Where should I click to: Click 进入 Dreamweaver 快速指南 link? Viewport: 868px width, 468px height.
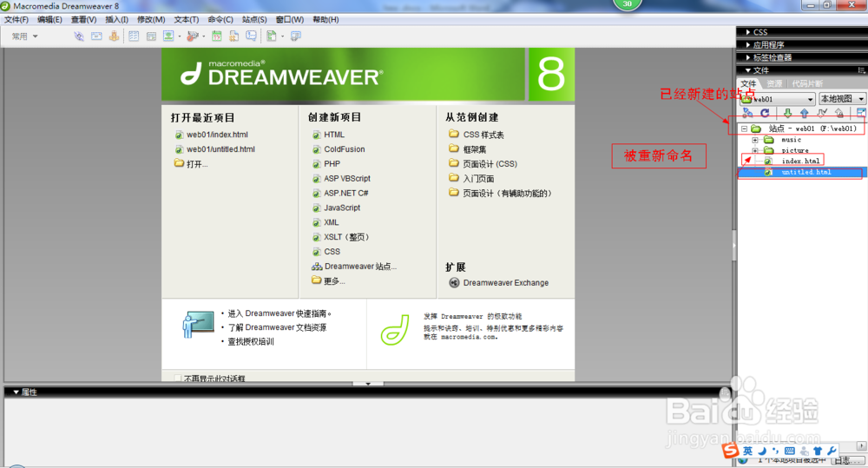coord(279,313)
